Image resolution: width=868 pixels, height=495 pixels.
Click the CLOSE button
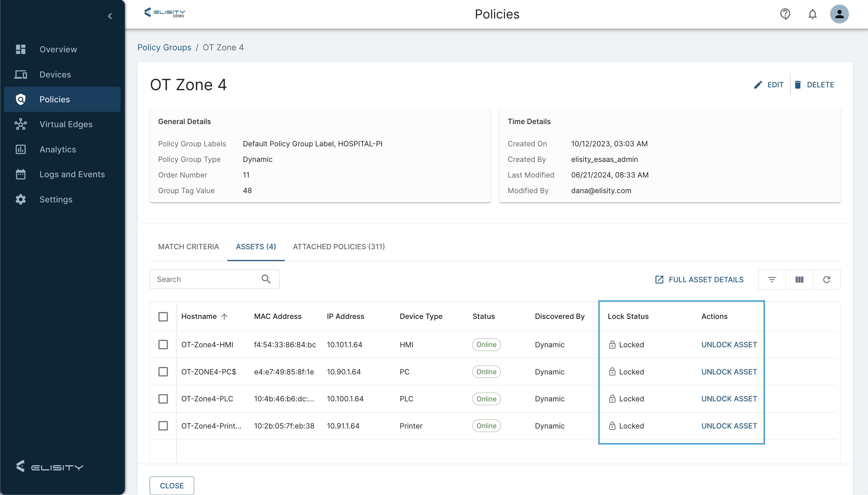(172, 485)
